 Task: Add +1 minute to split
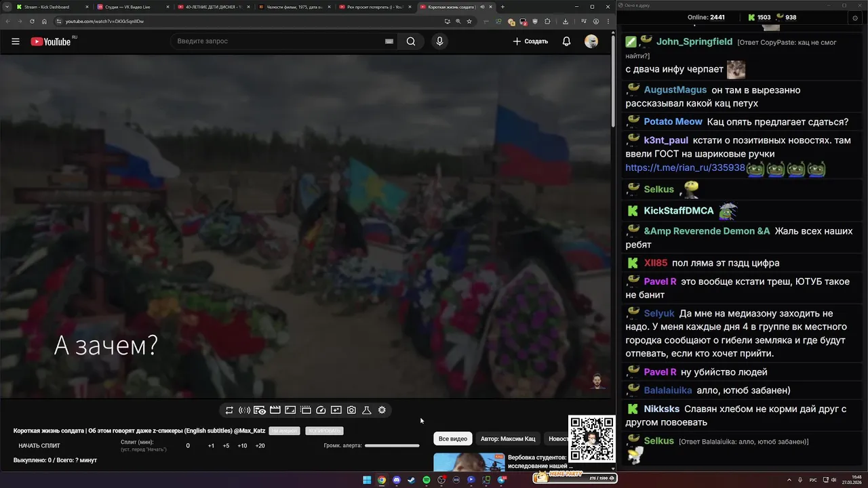coord(211,446)
